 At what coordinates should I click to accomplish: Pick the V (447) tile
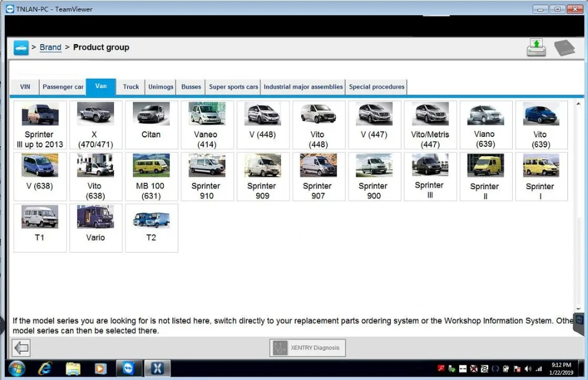tap(374, 125)
